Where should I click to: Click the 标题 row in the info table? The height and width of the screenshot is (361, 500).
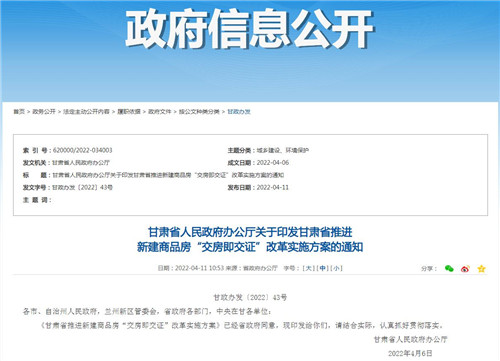153,175
